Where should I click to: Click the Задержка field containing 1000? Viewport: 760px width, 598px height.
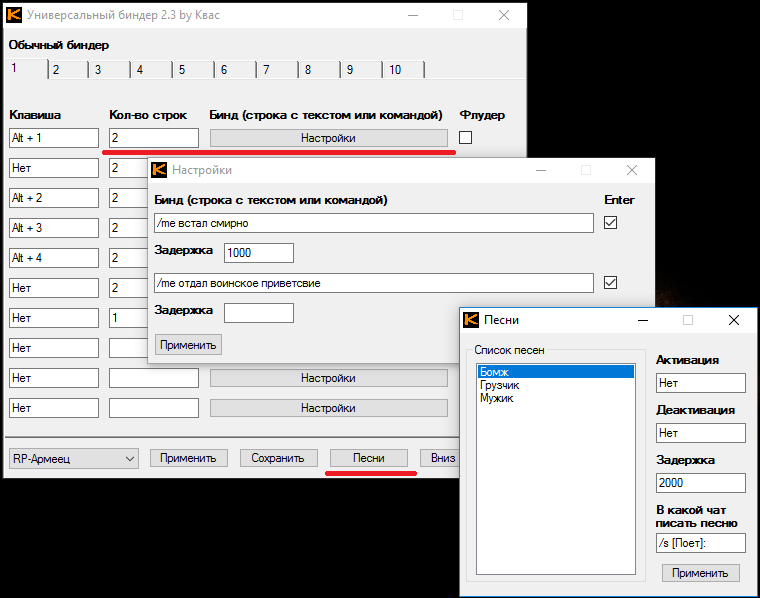pos(258,253)
